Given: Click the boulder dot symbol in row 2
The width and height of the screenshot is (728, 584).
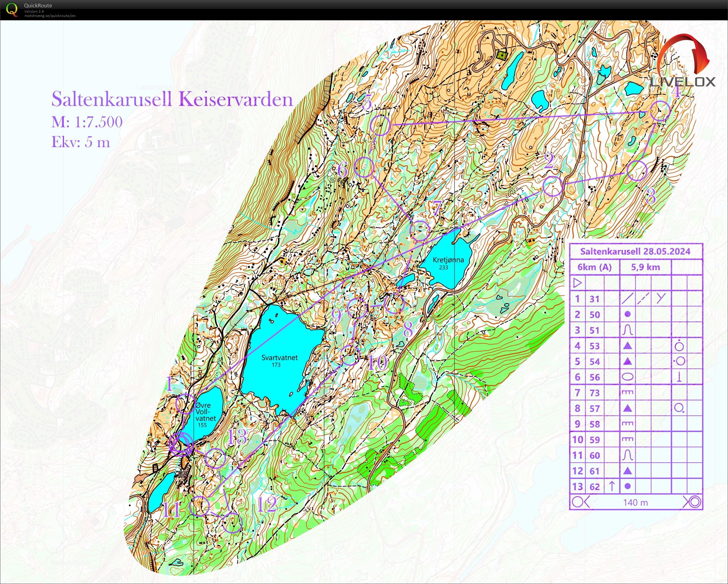Looking at the screenshot, I should click(x=627, y=314).
